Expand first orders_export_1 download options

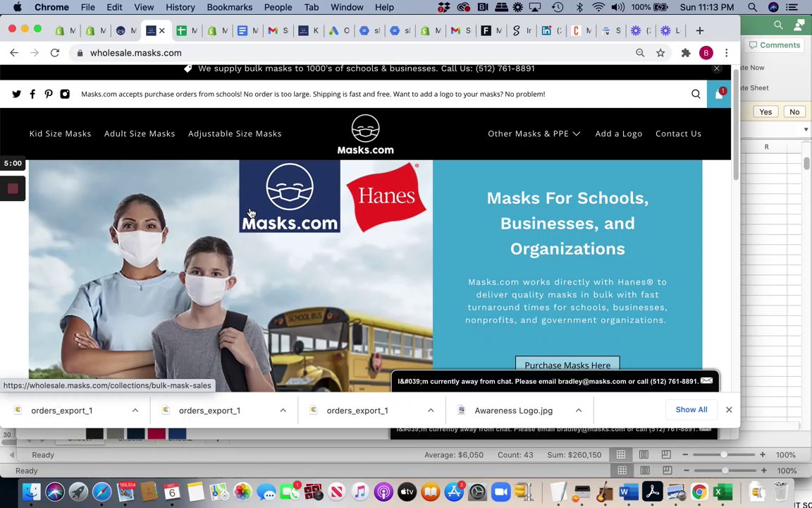(135, 410)
